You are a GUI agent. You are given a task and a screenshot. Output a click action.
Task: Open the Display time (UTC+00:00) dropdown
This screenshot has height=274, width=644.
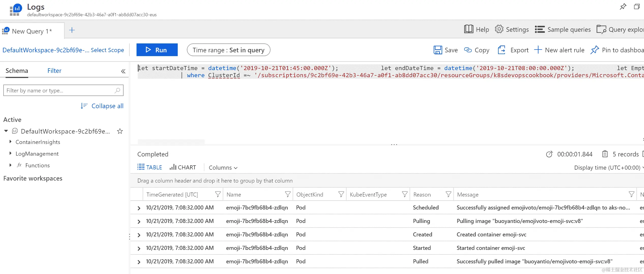point(609,168)
